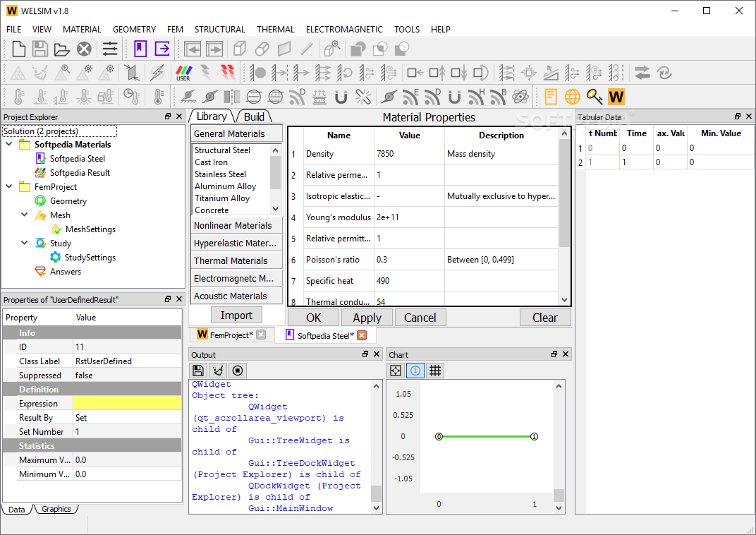Click the WELSIM W about icon
This screenshot has width=756, height=535.
pyautogui.click(x=616, y=97)
